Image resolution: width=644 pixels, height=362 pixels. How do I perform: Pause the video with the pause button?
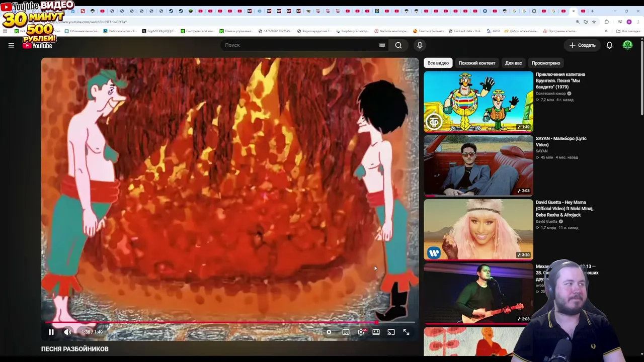point(51,332)
